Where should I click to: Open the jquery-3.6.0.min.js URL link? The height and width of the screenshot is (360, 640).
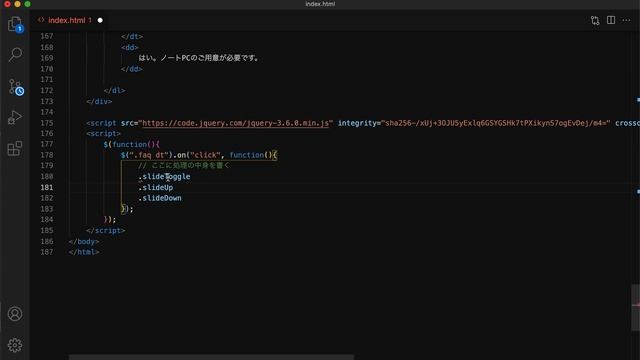click(236, 123)
